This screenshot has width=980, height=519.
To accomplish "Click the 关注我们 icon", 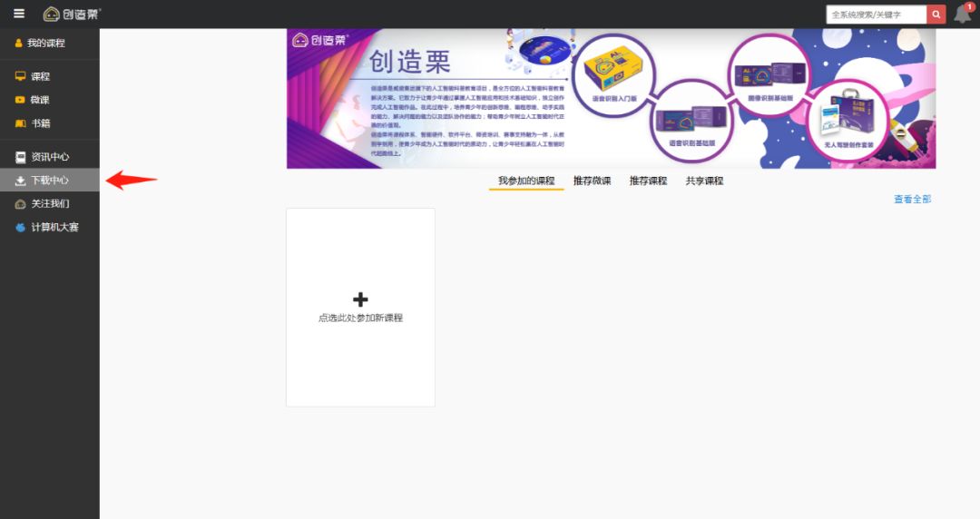I will (x=20, y=204).
